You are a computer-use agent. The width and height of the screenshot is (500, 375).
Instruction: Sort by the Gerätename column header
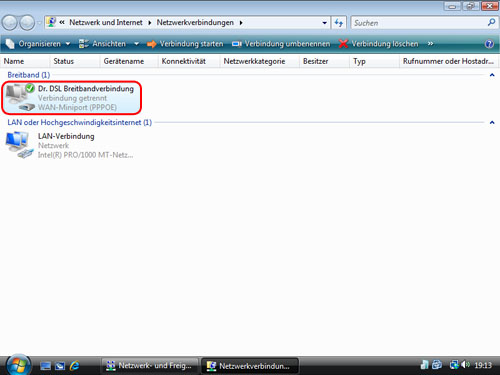pyautogui.click(x=129, y=61)
